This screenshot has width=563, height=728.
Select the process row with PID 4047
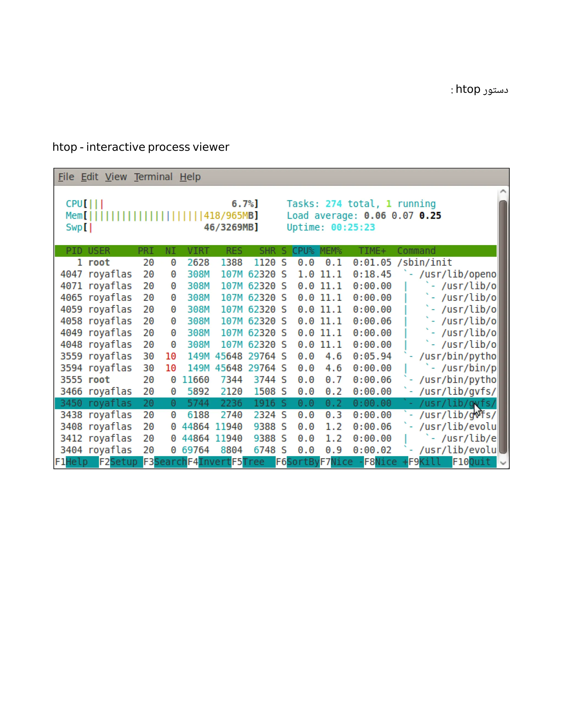[x=275, y=274]
